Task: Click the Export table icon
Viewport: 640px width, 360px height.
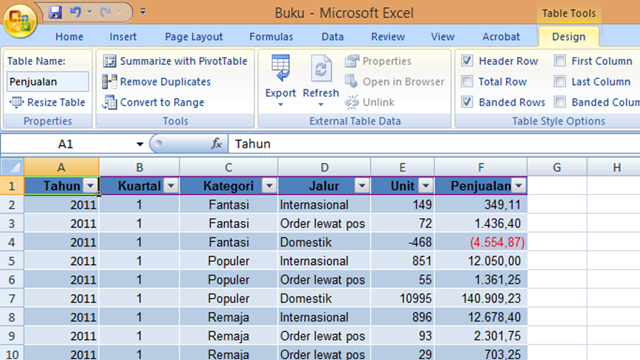Action: point(280,68)
